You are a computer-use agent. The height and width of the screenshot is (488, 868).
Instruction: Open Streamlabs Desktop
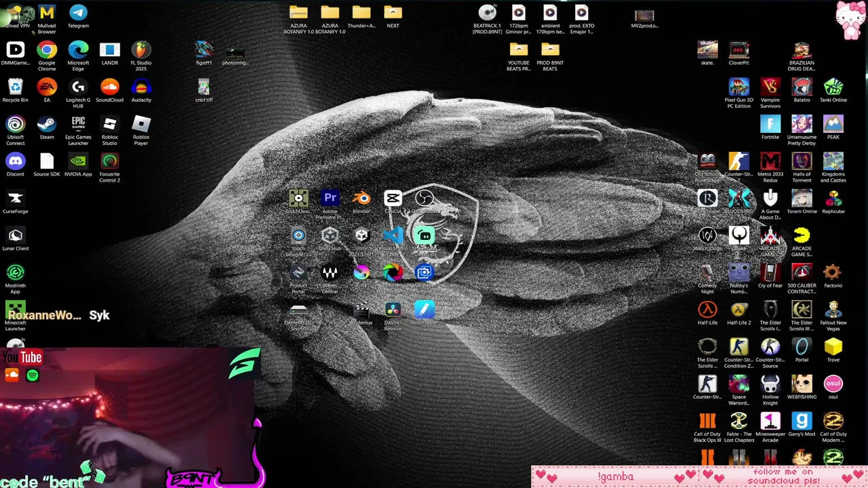pyautogui.click(x=425, y=235)
